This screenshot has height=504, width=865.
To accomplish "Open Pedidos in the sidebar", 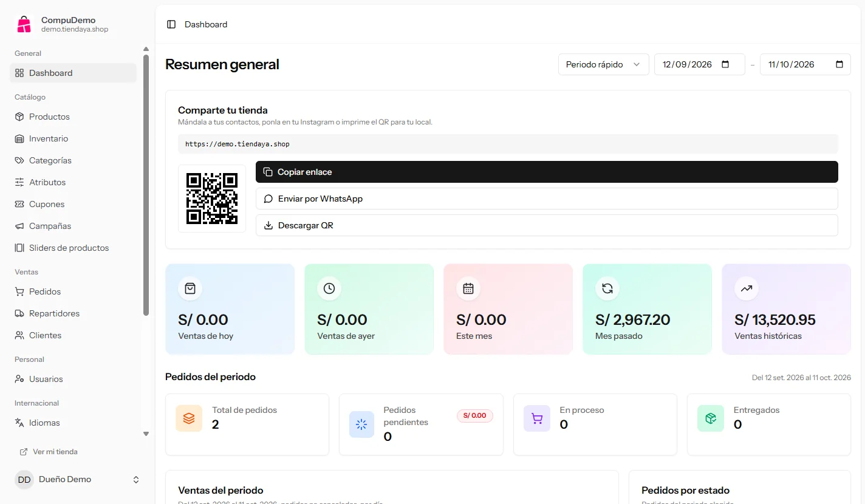I will click(74, 291).
